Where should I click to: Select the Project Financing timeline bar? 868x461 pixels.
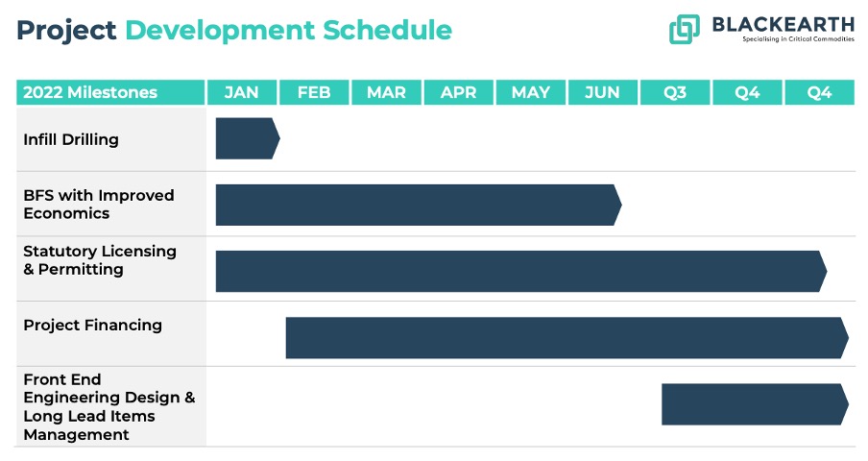pyautogui.click(x=567, y=338)
